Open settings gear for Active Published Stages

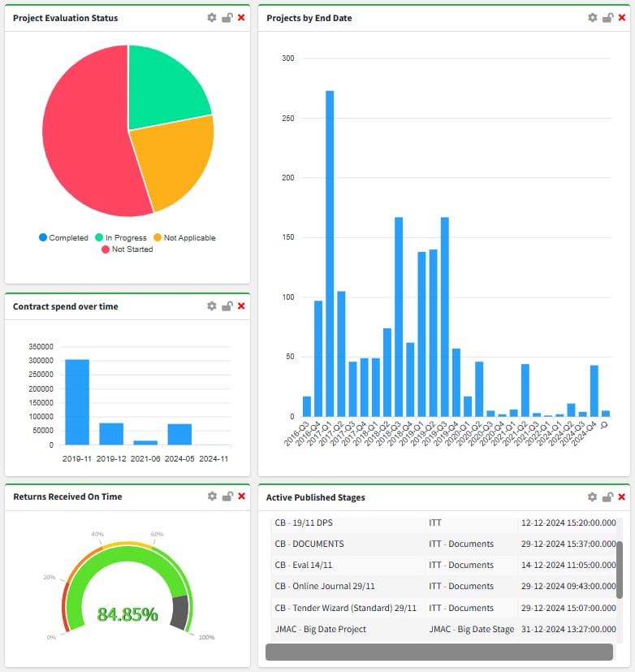(x=593, y=497)
